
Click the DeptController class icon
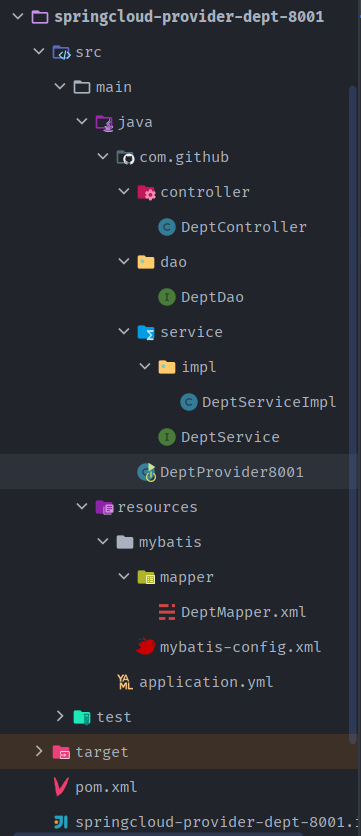(x=167, y=227)
